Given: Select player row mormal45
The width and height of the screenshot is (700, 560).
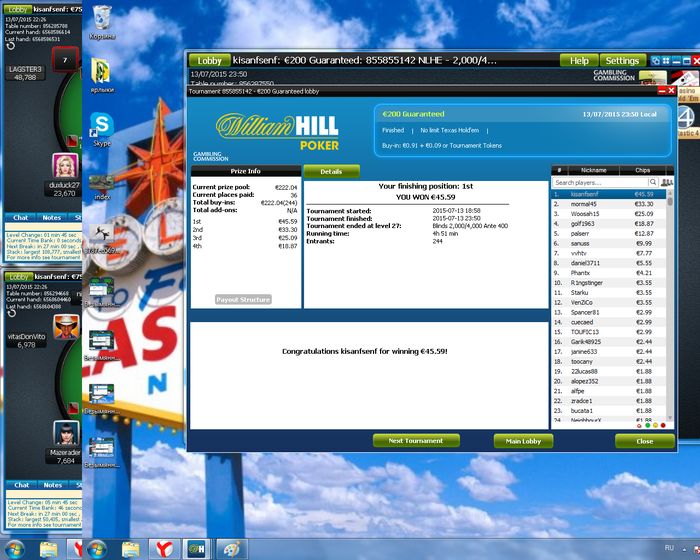Looking at the screenshot, I should [x=609, y=204].
